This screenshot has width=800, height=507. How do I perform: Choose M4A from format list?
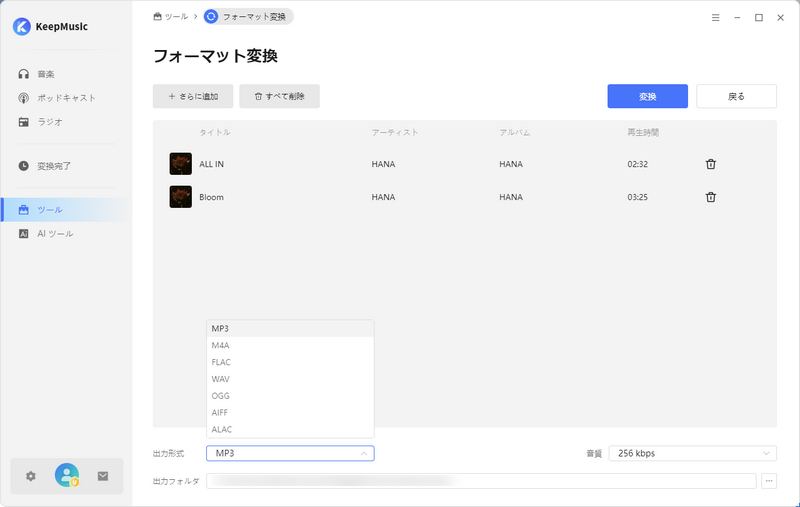[290, 345]
